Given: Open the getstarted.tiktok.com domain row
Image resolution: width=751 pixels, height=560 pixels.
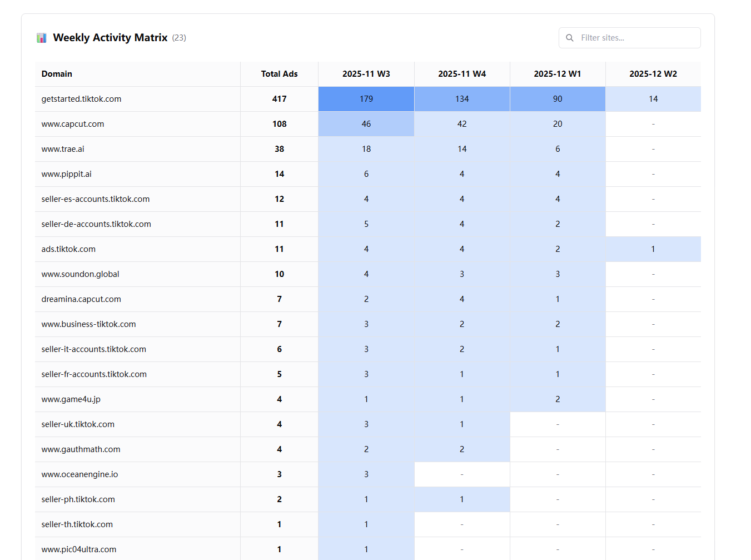Looking at the screenshot, I should [368, 99].
